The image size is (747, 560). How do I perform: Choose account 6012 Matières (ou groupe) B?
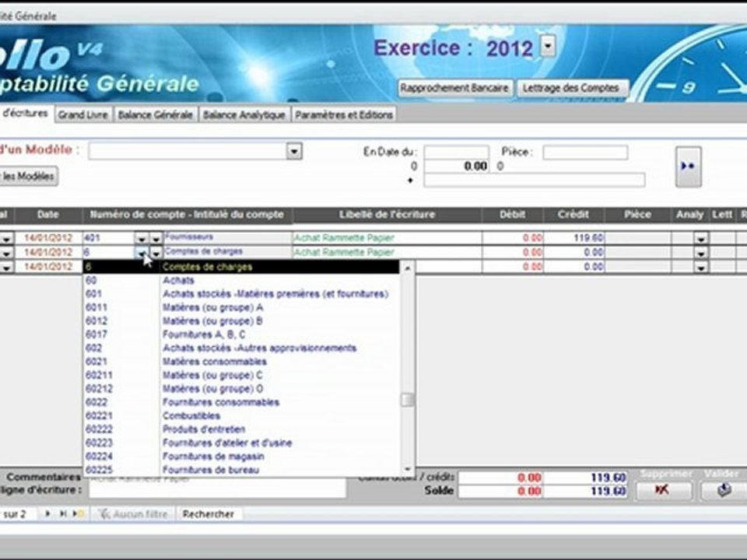(241, 321)
